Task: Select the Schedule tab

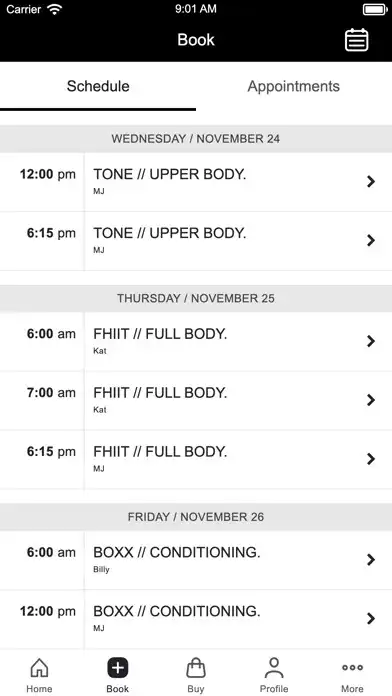Action: click(x=98, y=86)
